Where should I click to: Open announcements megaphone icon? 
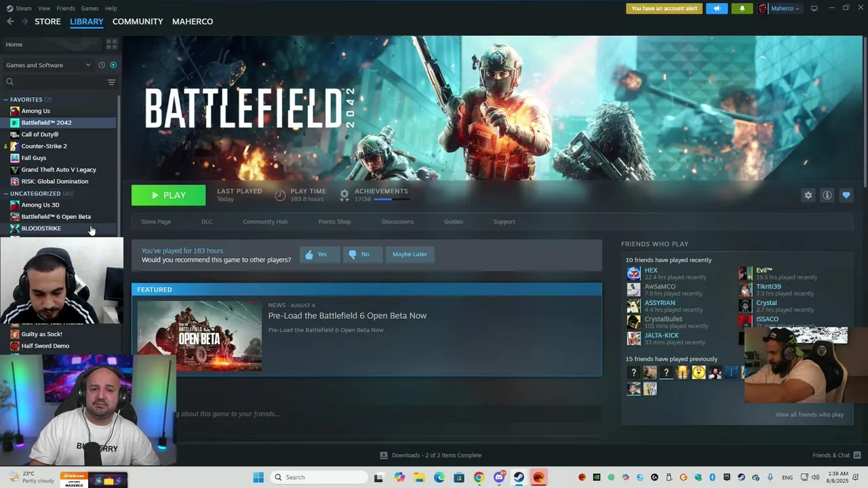point(717,9)
